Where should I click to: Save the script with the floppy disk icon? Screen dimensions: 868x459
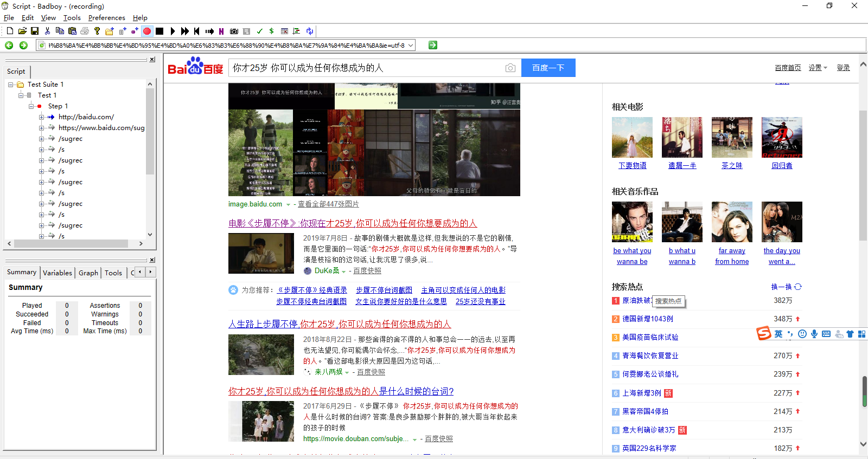click(x=35, y=31)
